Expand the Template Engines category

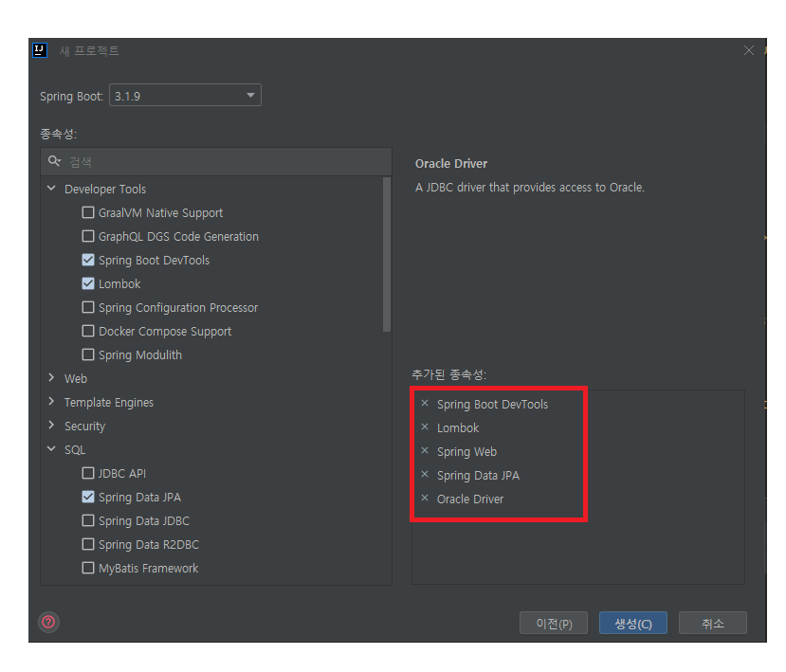coord(51,401)
